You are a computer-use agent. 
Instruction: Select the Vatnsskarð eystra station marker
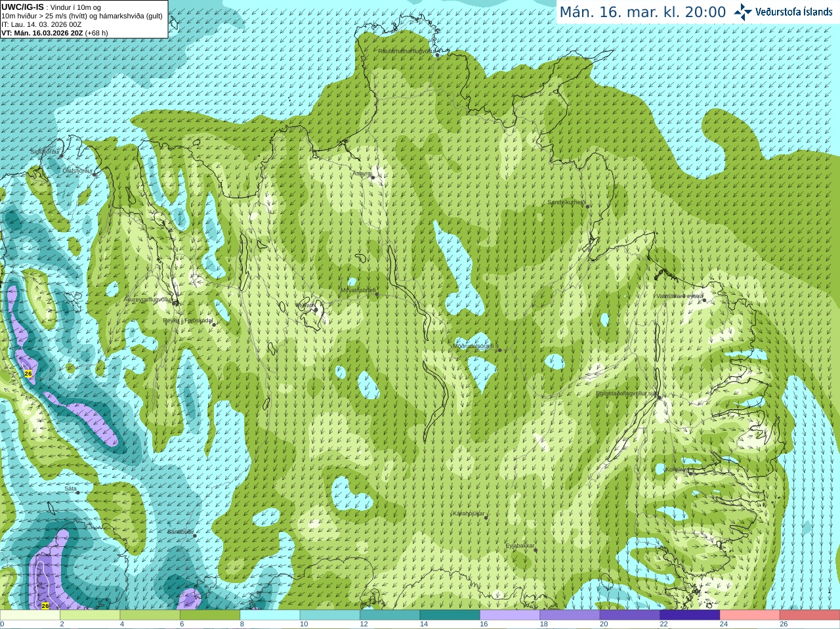click(x=704, y=300)
